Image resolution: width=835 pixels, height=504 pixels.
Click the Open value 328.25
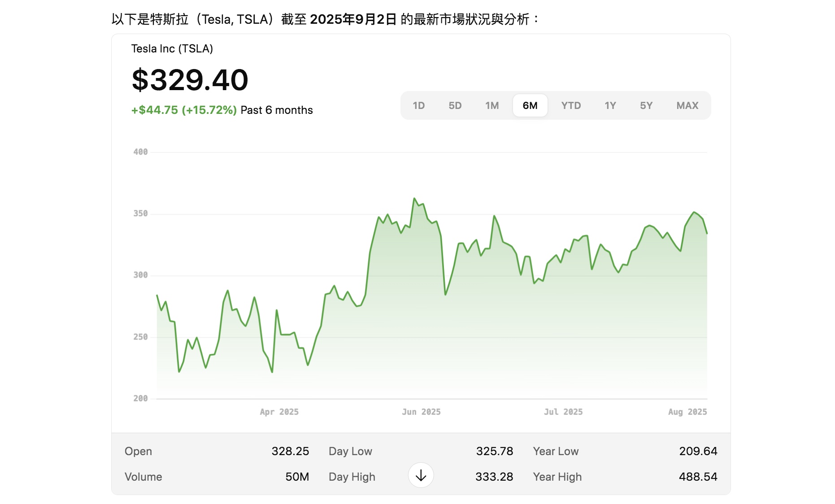290,451
